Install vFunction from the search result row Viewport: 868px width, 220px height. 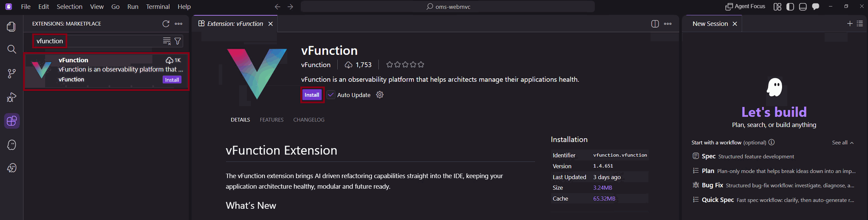tap(172, 80)
